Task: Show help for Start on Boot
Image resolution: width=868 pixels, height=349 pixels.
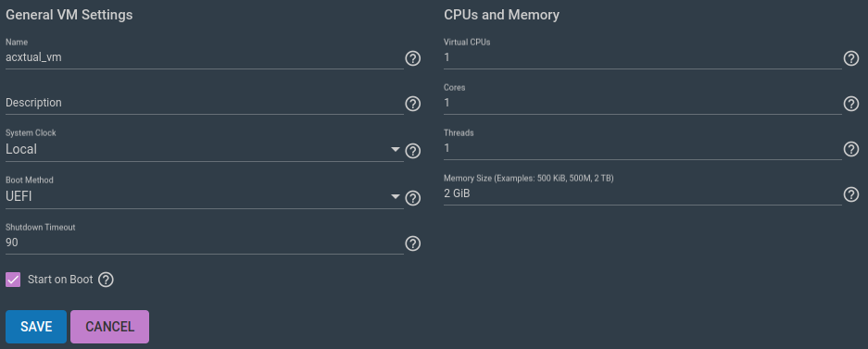Action: pos(106,280)
